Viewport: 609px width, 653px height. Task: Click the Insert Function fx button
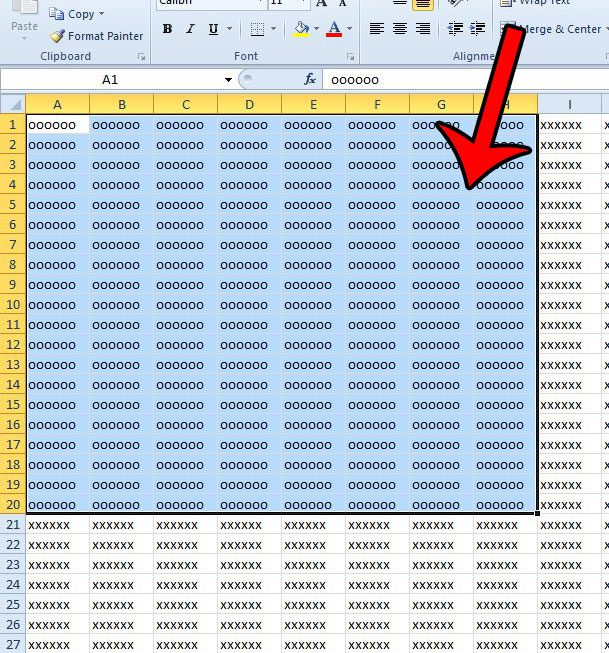click(x=309, y=79)
